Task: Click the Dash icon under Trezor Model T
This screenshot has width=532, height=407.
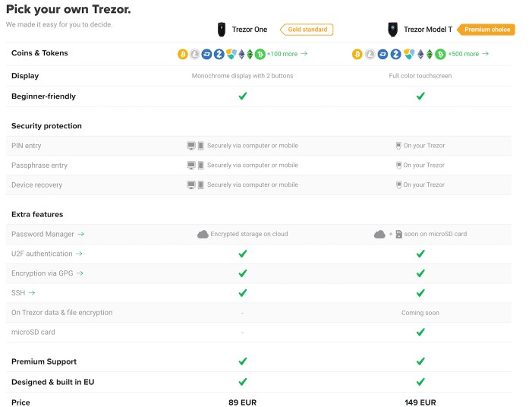Action: click(382, 54)
